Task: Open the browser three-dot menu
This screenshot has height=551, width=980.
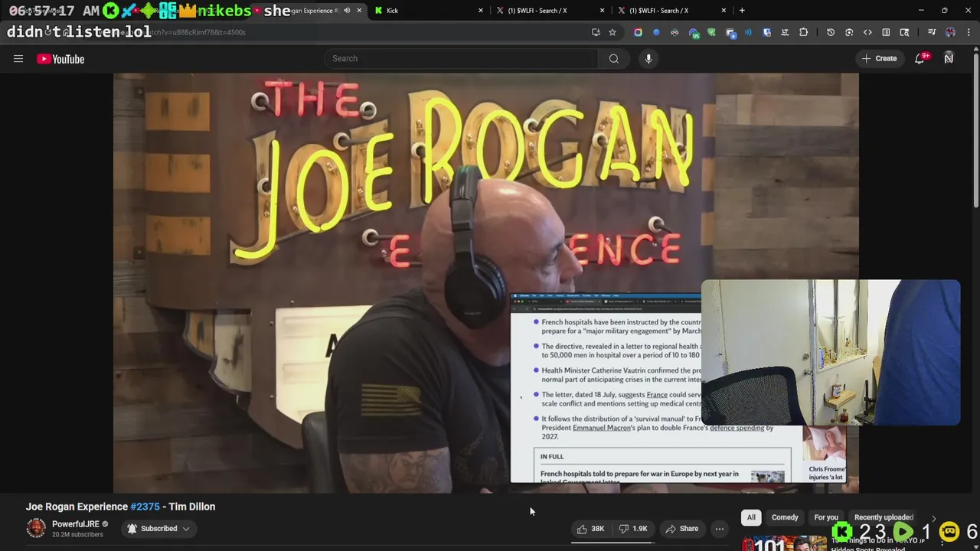Action: (969, 32)
